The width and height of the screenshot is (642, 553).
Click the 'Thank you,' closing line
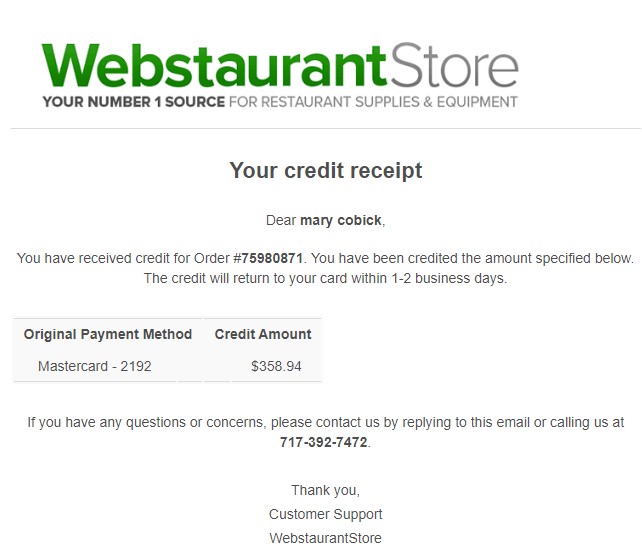326,490
